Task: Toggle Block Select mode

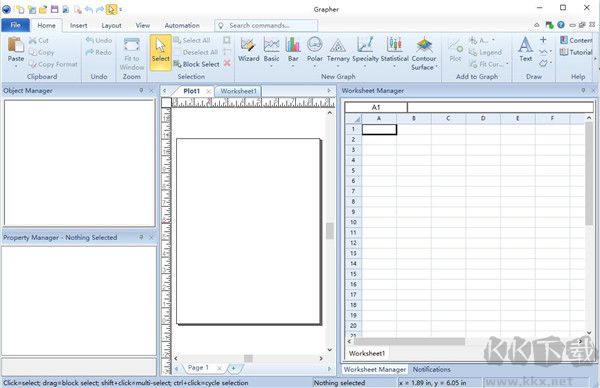Action: (x=197, y=64)
